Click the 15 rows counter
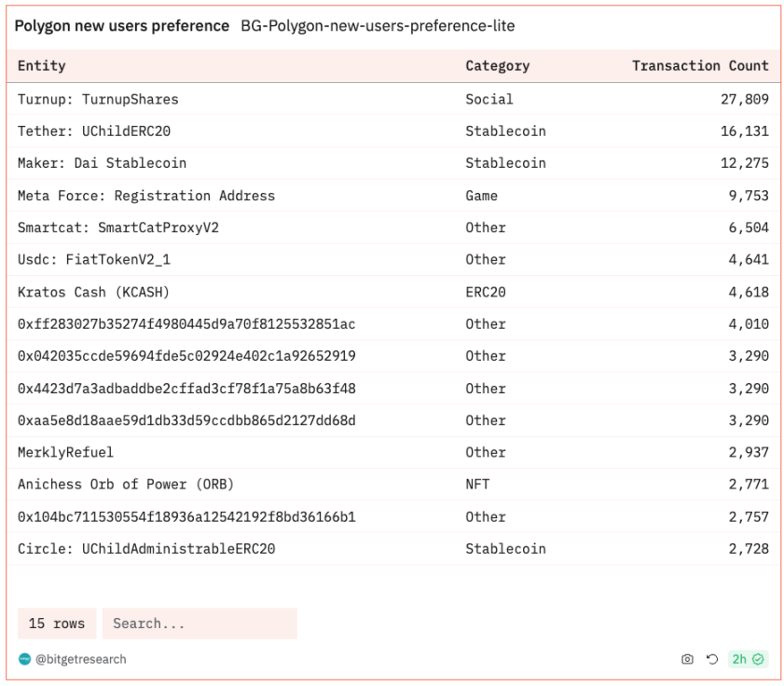The image size is (784, 686). [x=57, y=624]
